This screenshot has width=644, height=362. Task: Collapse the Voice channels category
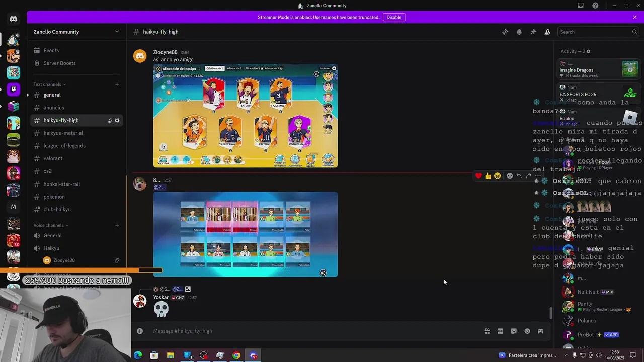click(51, 225)
